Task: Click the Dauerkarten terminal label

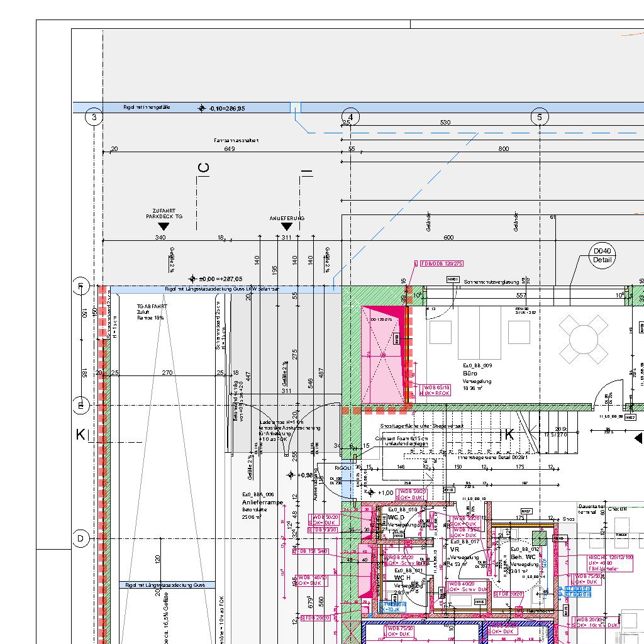Action: (x=590, y=509)
